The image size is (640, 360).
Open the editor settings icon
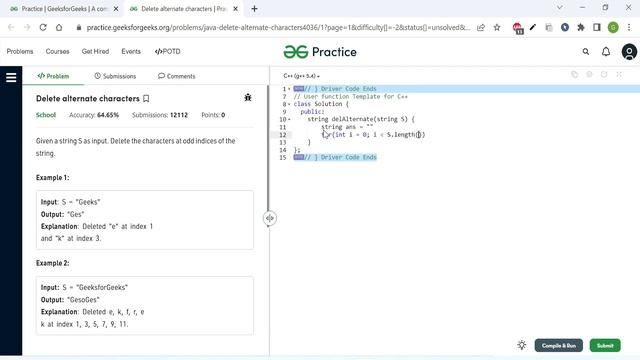(x=589, y=74)
